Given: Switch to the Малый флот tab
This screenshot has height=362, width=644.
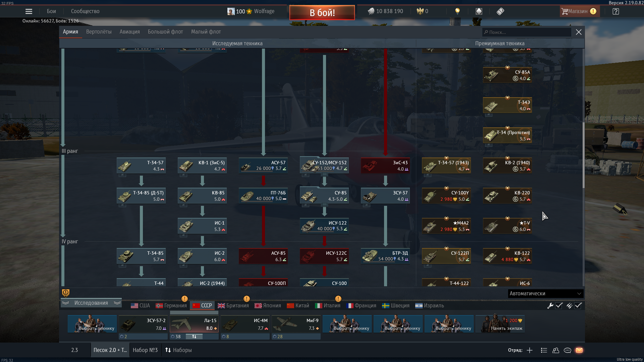Looking at the screenshot, I should point(206,32).
